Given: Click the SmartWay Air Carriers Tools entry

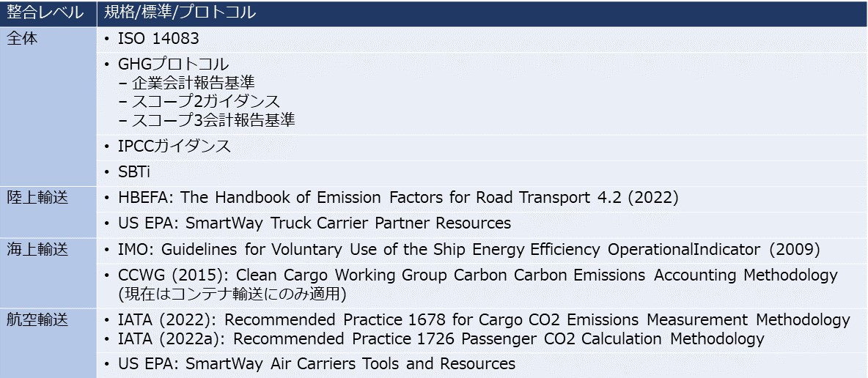Looking at the screenshot, I should coord(317,364).
